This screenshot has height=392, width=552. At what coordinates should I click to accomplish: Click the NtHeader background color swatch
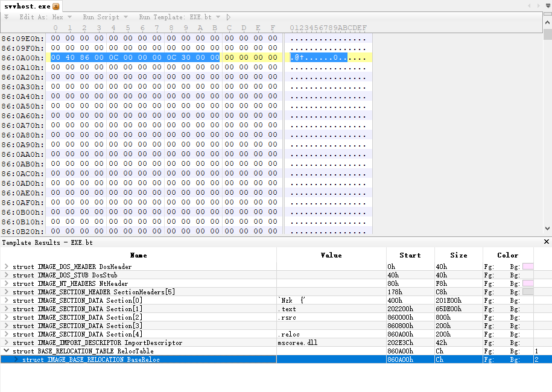(x=528, y=283)
